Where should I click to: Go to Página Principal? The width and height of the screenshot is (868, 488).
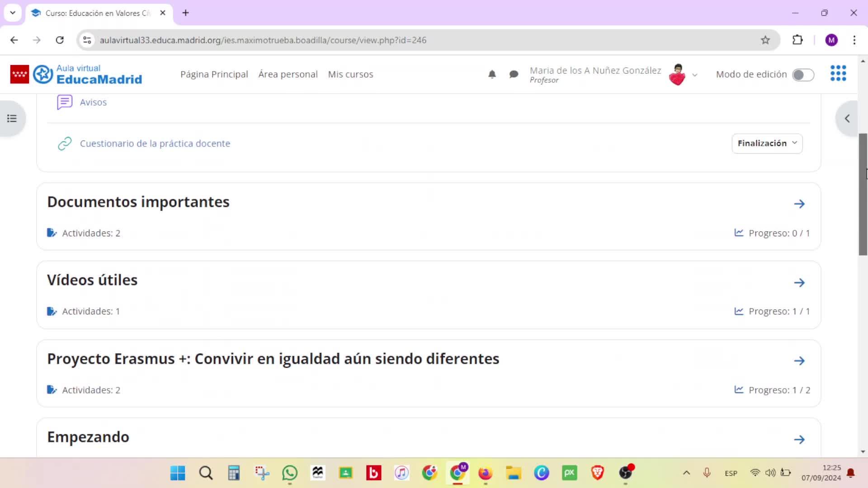point(214,74)
